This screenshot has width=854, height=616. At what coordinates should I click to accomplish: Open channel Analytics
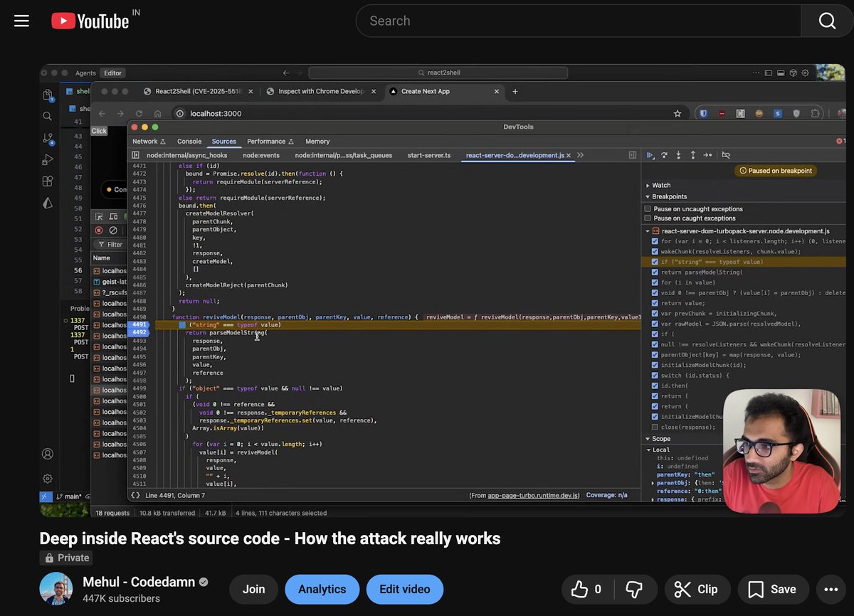322,589
